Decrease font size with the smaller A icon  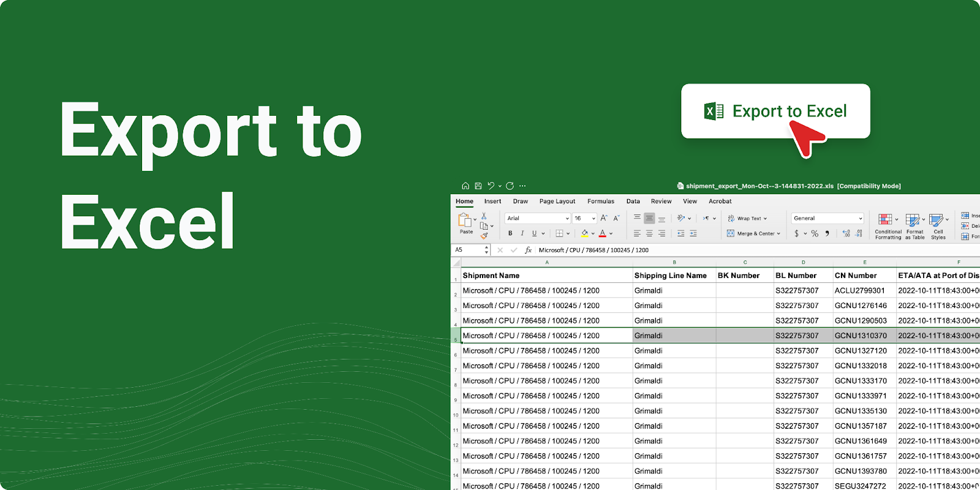coord(617,218)
